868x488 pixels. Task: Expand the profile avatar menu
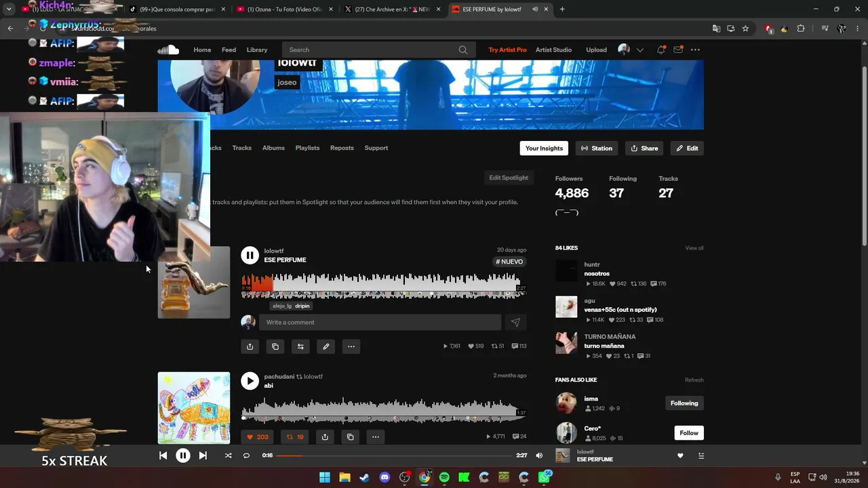pos(631,49)
